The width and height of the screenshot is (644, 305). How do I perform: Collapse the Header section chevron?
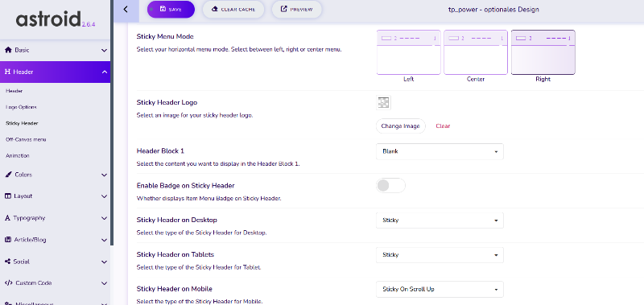[105, 72]
